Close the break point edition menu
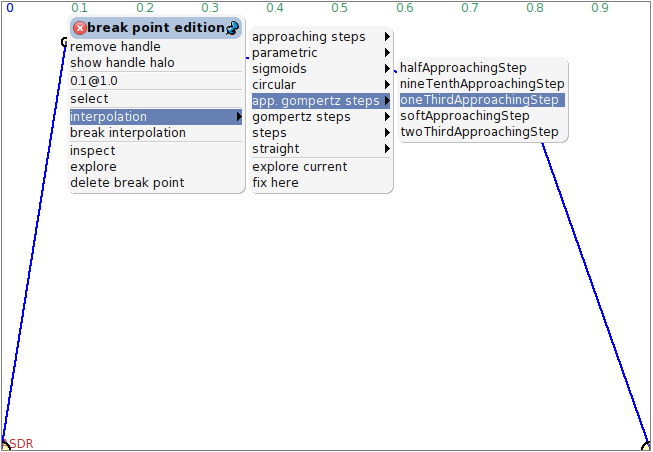Image resolution: width=653 pixels, height=452 pixels. pos(79,28)
